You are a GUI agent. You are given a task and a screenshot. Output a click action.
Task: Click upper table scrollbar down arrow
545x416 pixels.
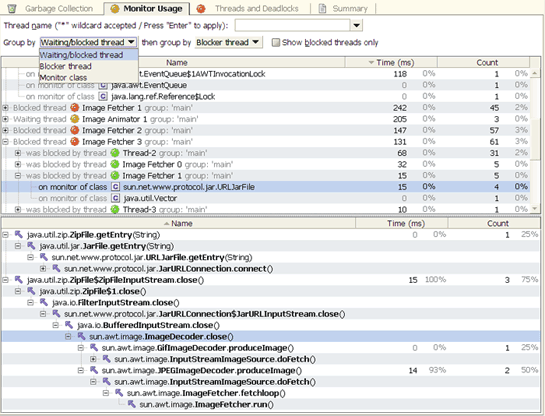point(535,209)
